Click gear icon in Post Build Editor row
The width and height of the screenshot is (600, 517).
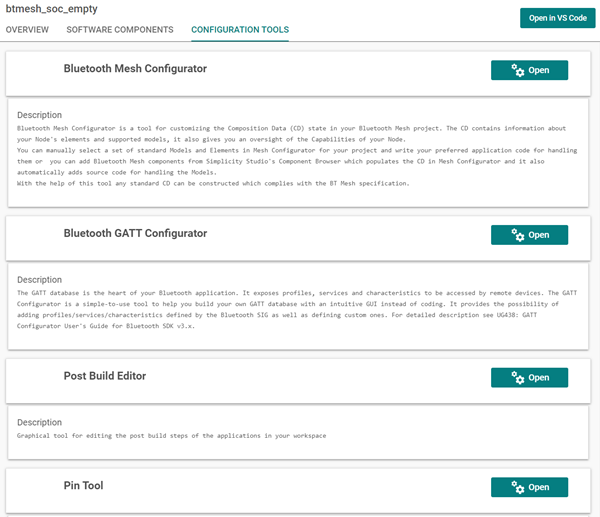pyautogui.click(x=517, y=378)
